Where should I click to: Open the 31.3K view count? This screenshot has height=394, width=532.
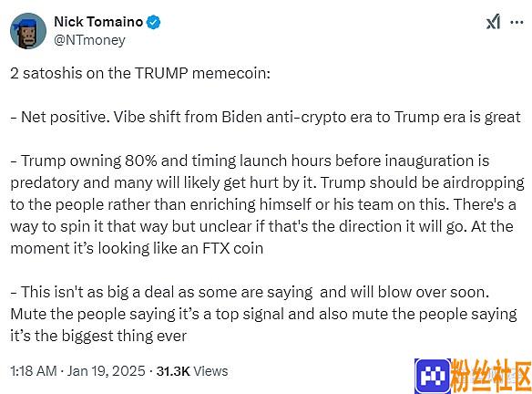(x=173, y=371)
